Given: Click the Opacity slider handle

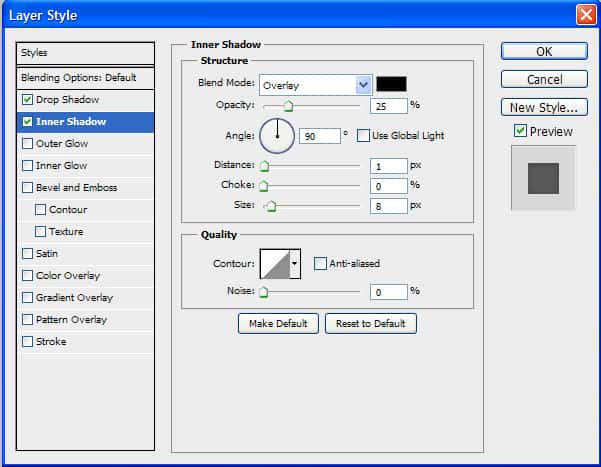Looking at the screenshot, I should [x=289, y=105].
